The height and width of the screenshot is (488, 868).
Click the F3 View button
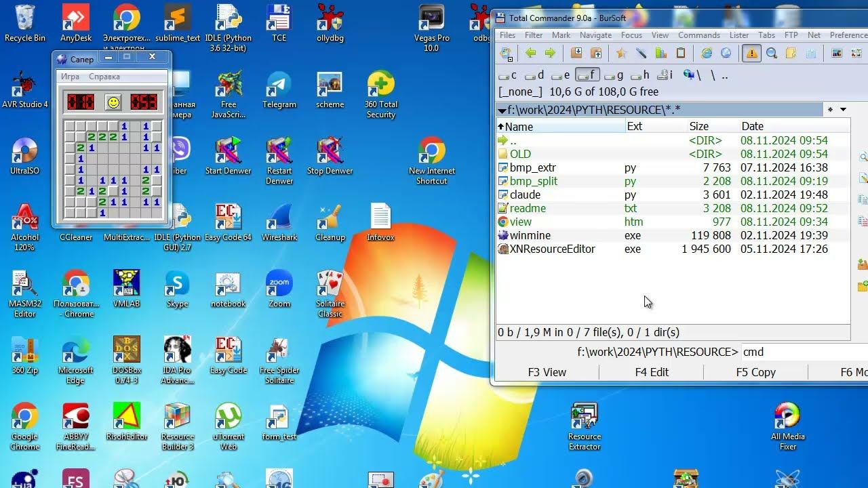click(x=547, y=372)
